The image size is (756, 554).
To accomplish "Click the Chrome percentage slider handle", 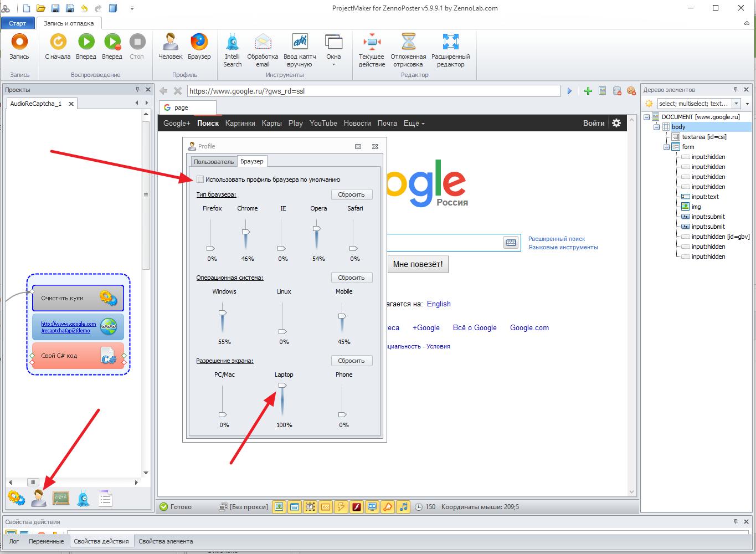I will coord(246,232).
